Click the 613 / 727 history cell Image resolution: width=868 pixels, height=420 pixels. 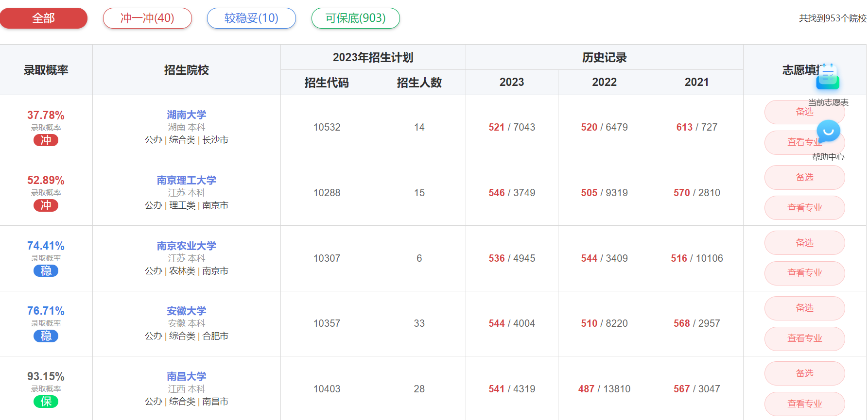pos(696,127)
